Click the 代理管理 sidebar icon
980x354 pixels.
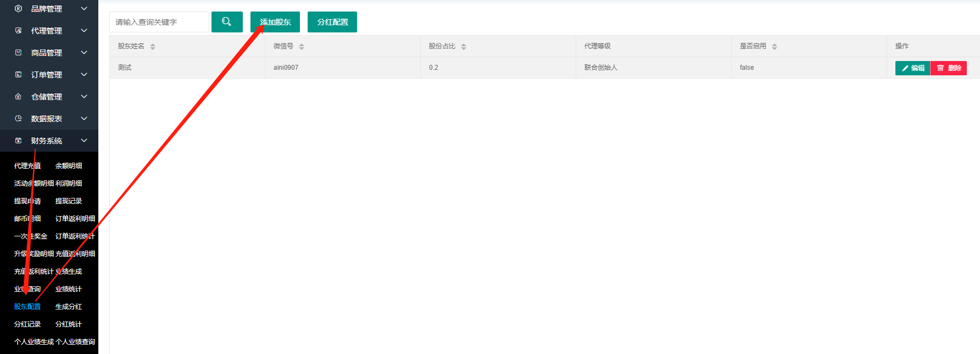pyautogui.click(x=18, y=31)
